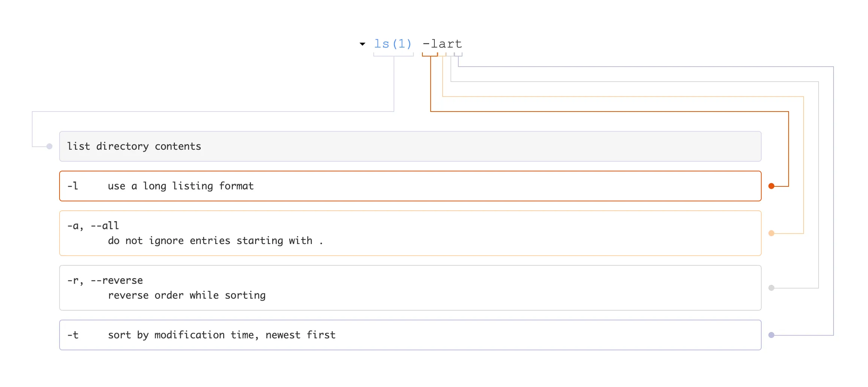The height and width of the screenshot is (387, 868).
Task: Click the '-a, --all' explanation box
Action: click(x=410, y=233)
